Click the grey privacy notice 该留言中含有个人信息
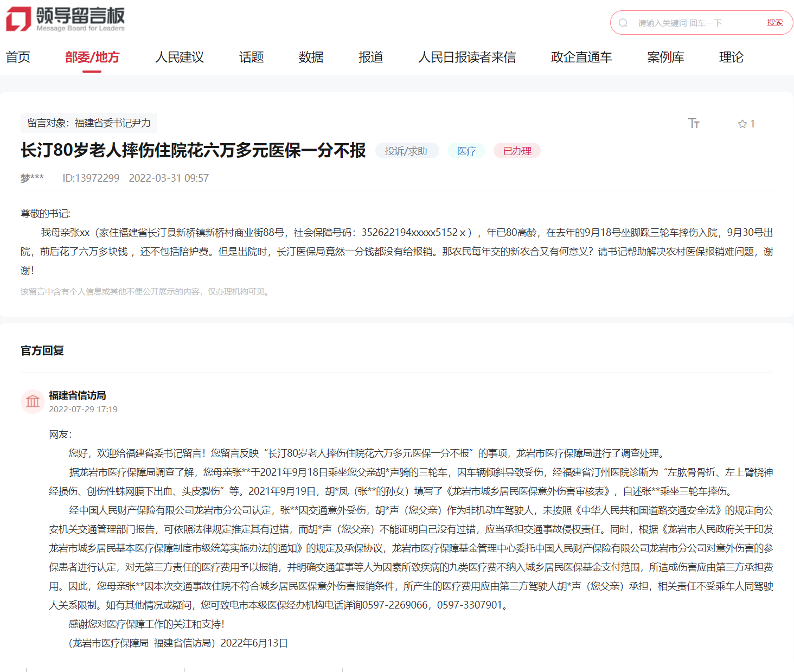The image size is (794, 672). (146, 292)
